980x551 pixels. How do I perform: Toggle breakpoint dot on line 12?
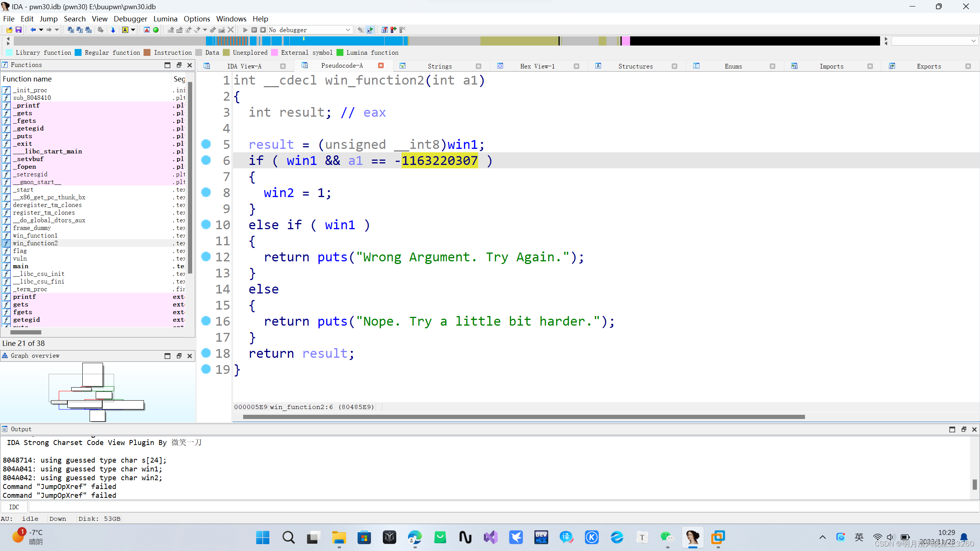click(x=206, y=257)
